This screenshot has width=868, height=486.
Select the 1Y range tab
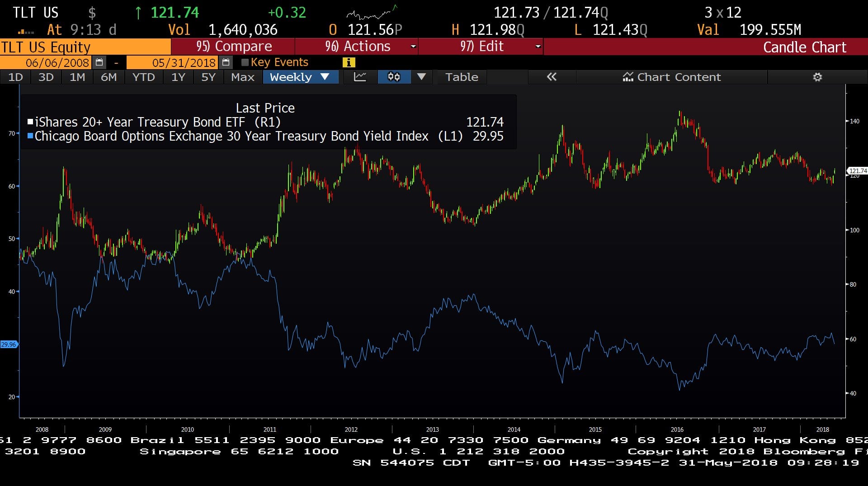point(178,77)
